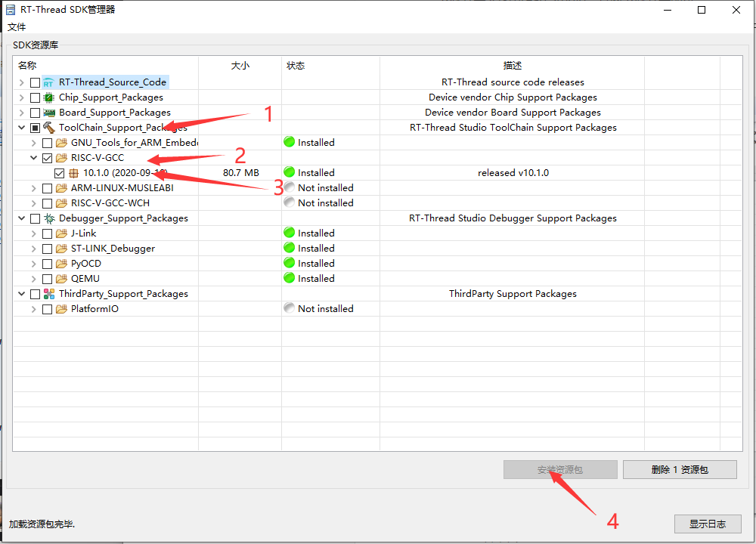Click the 描述 column header
Image resolution: width=756 pixels, height=544 pixels.
pos(513,66)
